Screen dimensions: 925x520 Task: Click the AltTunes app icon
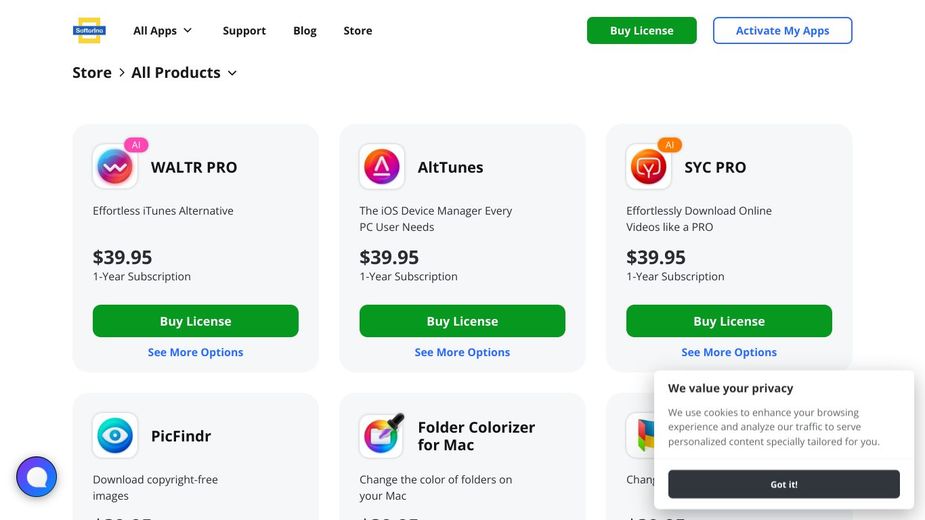[x=382, y=167]
